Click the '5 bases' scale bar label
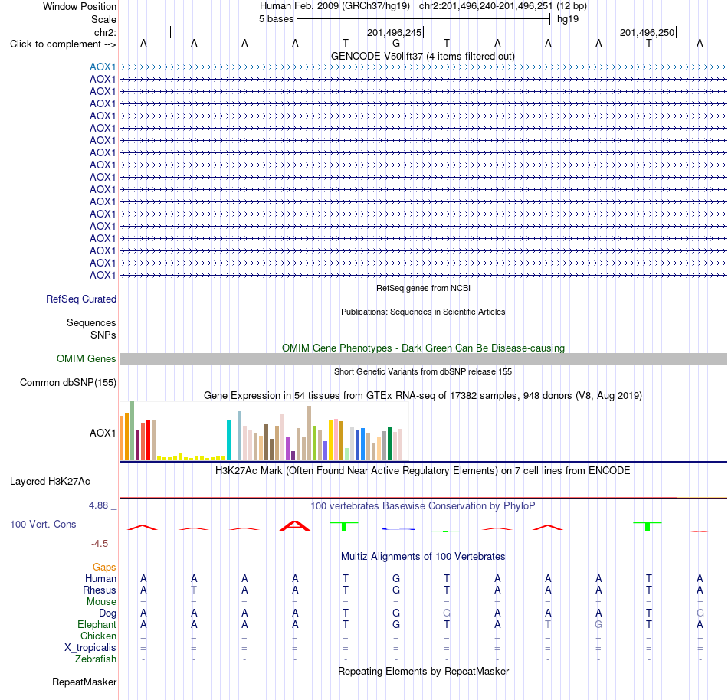This screenshot has width=728, height=700. click(x=276, y=19)
